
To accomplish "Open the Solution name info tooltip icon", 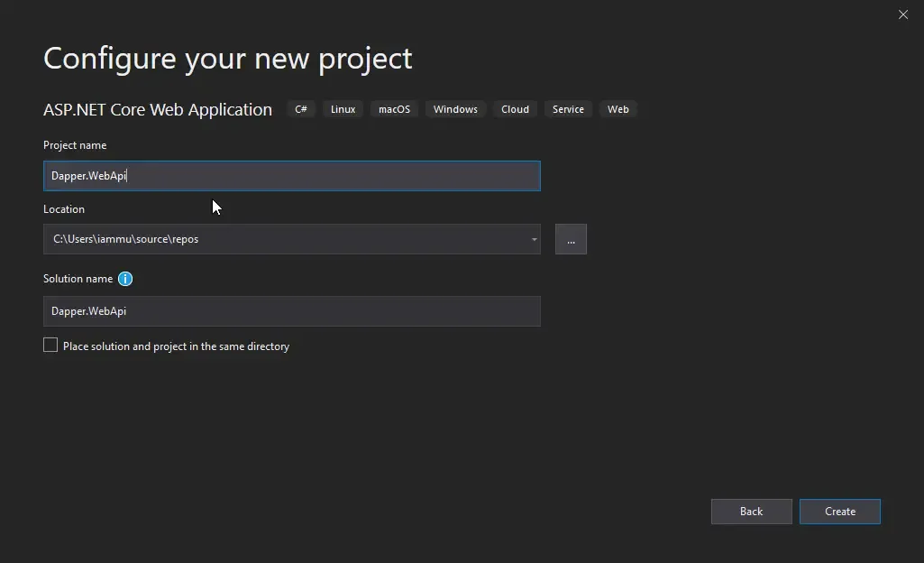I will pos(125,279).
